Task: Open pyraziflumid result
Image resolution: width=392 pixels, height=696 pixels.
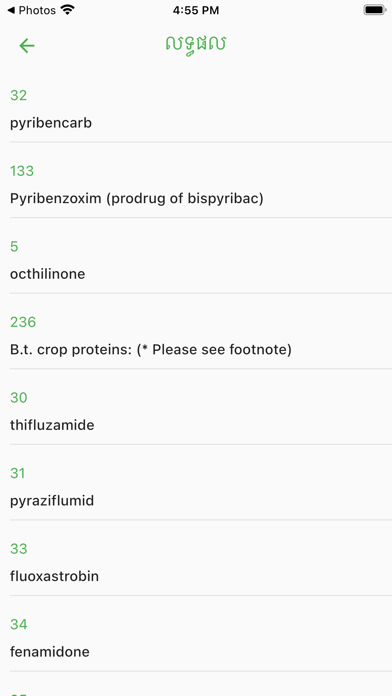Action: pos(196,487)
